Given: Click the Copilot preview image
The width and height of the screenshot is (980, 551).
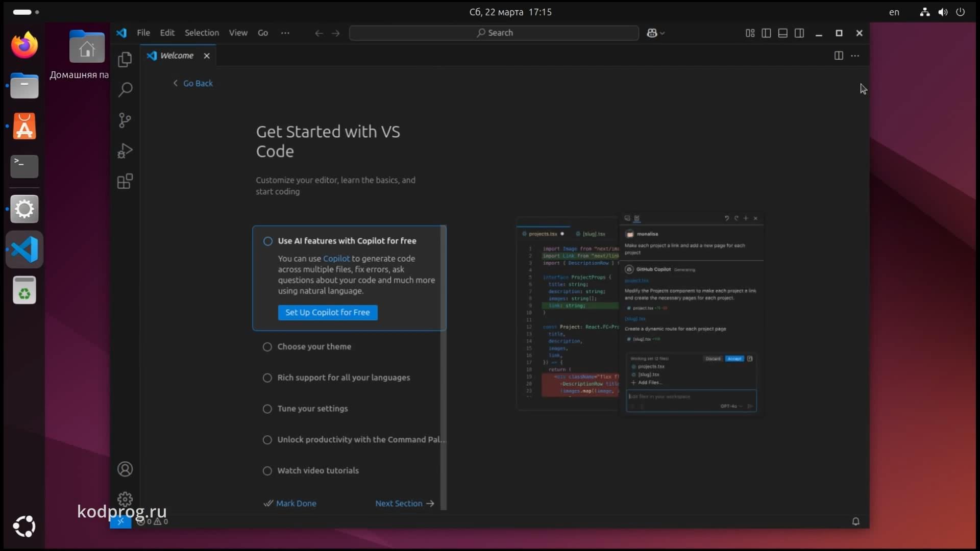Looking at the screenshot, I should tap(640, 315).
